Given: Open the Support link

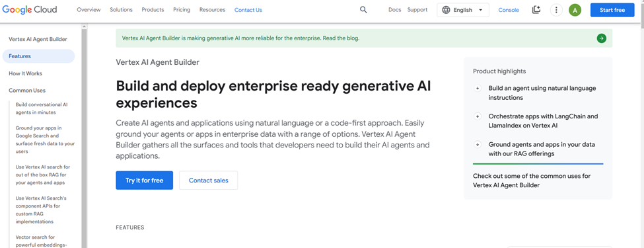Looking at the screenshot, I should tap(417, 10).
